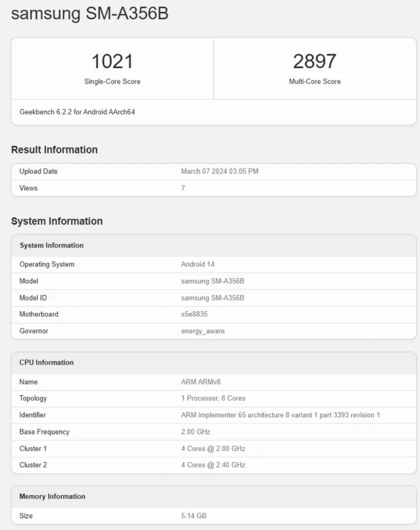420x530 pixels.
Task: Click the System Information section heading
Action: click(x=57, y=221)
